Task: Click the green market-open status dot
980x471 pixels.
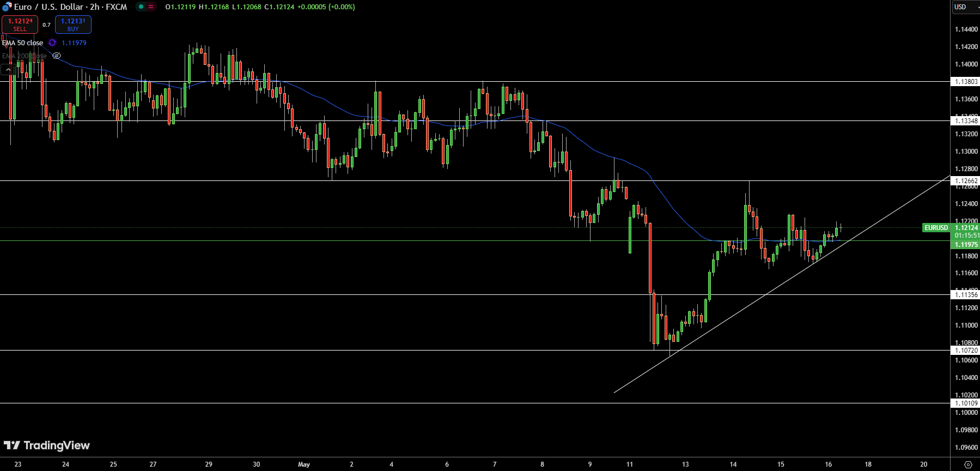Action: [x=141, y=7]
